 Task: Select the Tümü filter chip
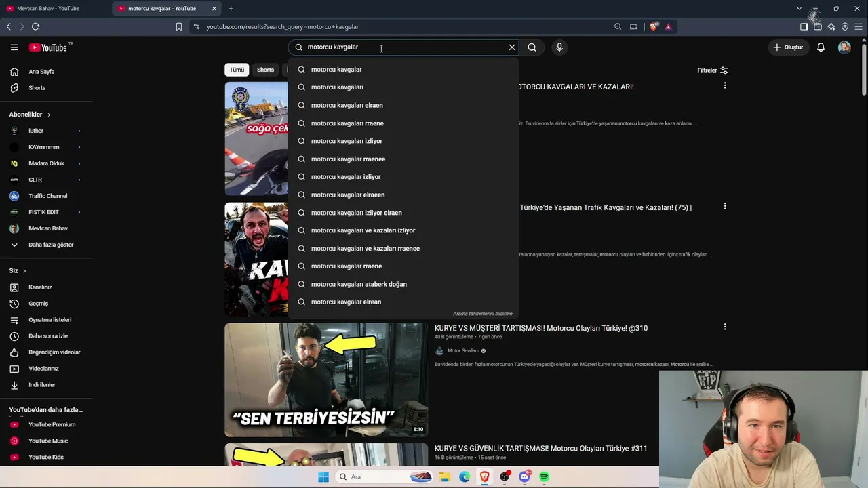[237, 70]
